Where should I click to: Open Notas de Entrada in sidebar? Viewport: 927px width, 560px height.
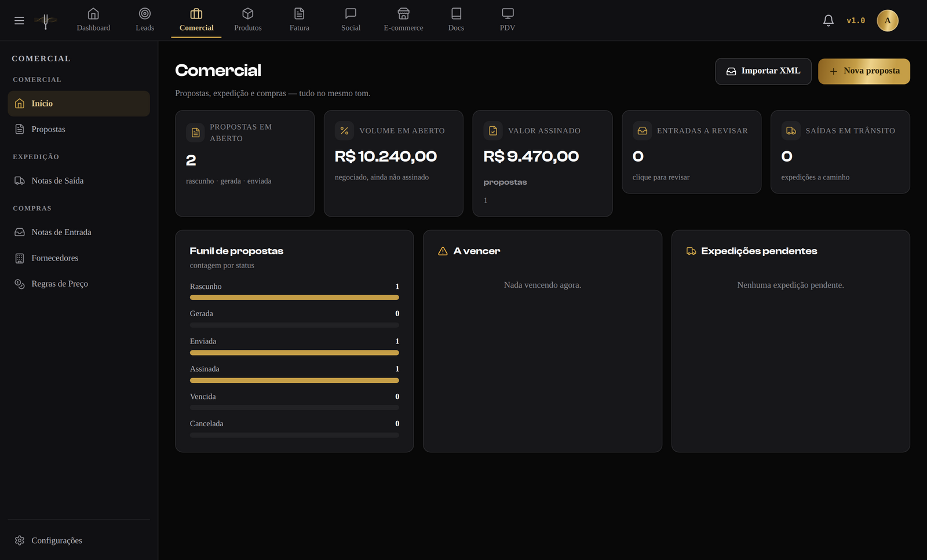pos(79,232)
